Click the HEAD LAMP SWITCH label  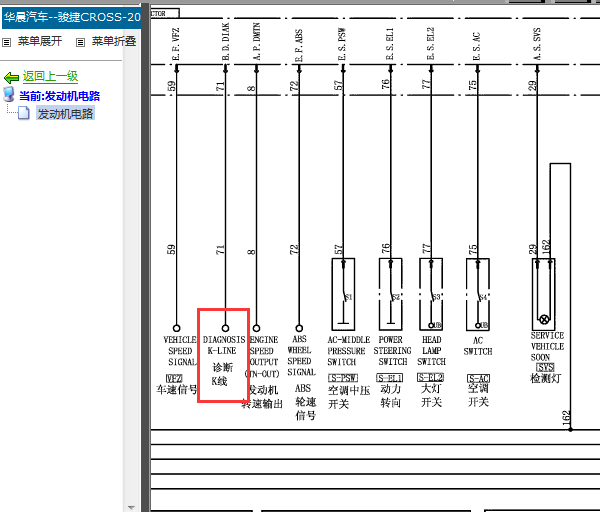pyautogui.click(x=432, y=351)
